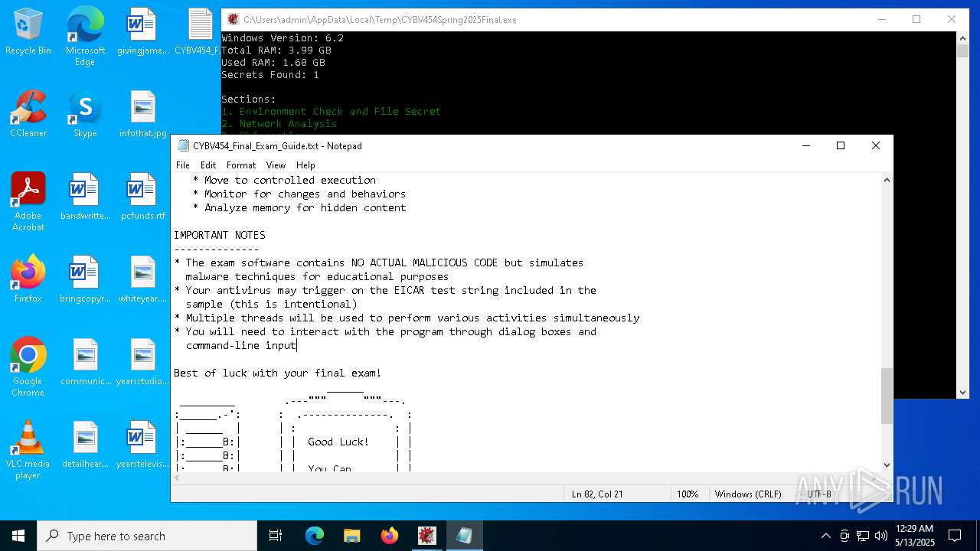Open Notepad Help menu
The height and width of the screenshot is (551, 980).
point(305,165)
